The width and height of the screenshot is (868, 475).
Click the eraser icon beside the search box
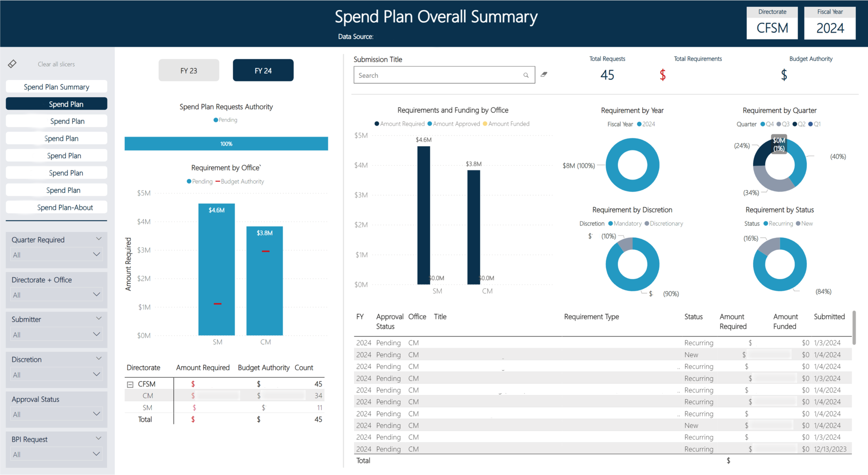544,74
